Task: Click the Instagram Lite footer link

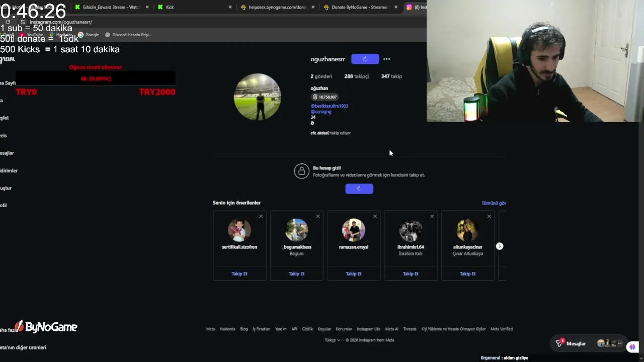Action: tap(368, 329)
